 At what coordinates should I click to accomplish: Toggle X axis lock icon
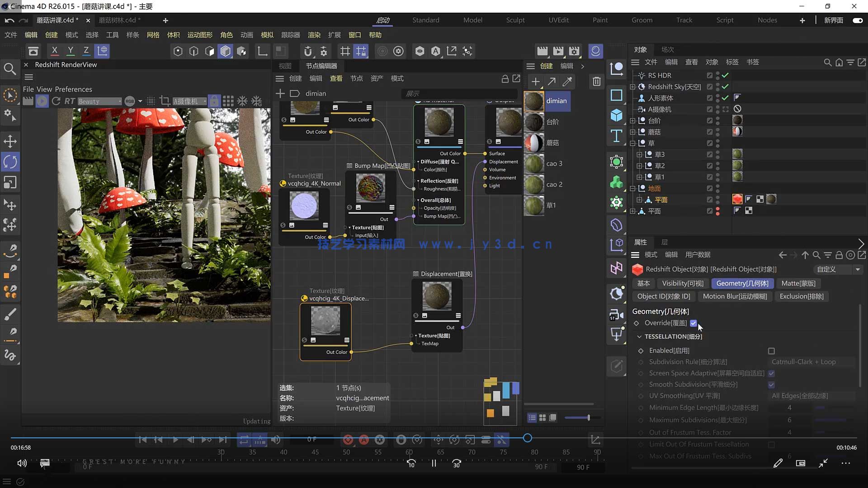pos(55,51)
